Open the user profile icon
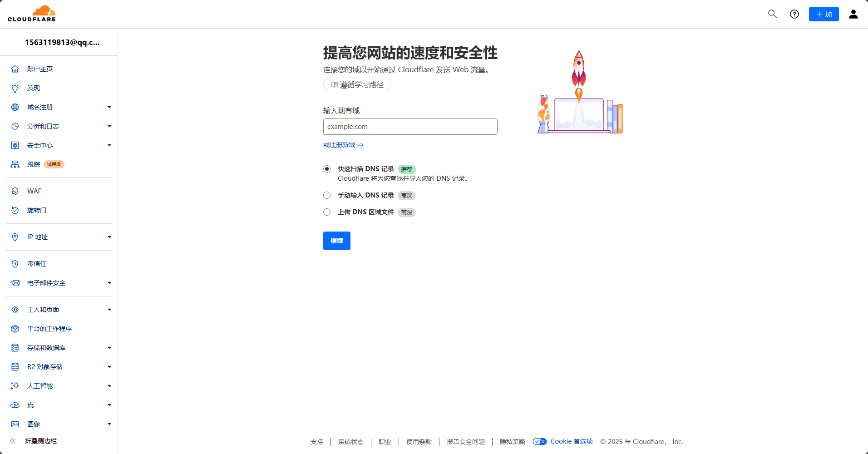Image resolution: width=868 pixels, height=454 pixels. tap(853, 14)
